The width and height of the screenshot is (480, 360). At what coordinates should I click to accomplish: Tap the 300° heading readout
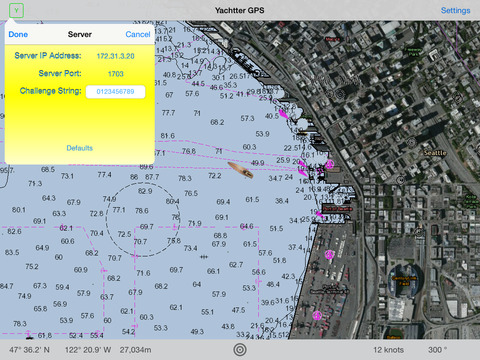click(437, 350)
